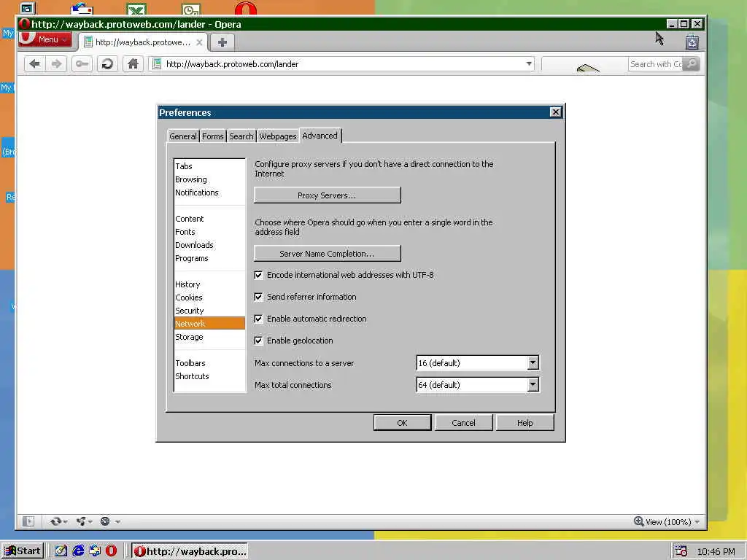
Task: Run search with magnifier button
Action: pyautogui.click(x=691, y=64)
